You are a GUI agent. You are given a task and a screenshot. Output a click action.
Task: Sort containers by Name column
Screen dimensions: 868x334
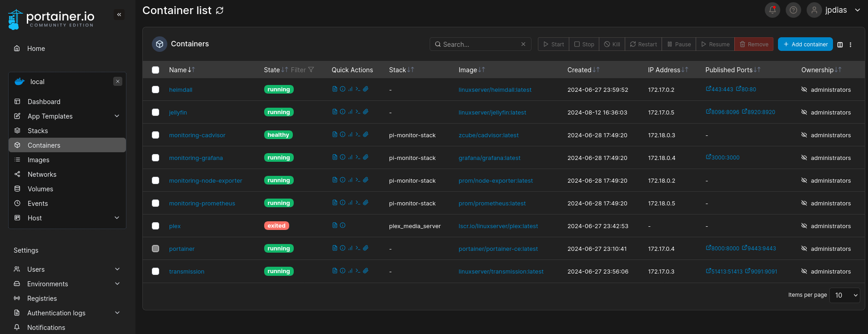[x=182, y=70]
